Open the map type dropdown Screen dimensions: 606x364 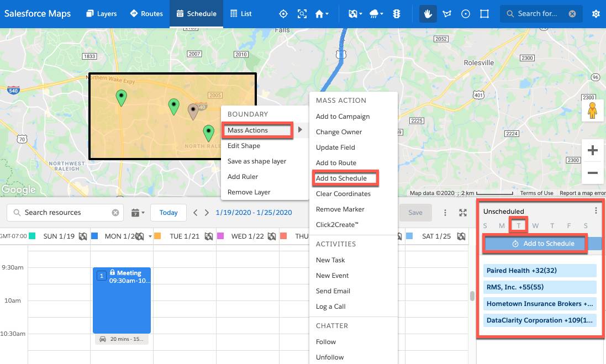355,14
